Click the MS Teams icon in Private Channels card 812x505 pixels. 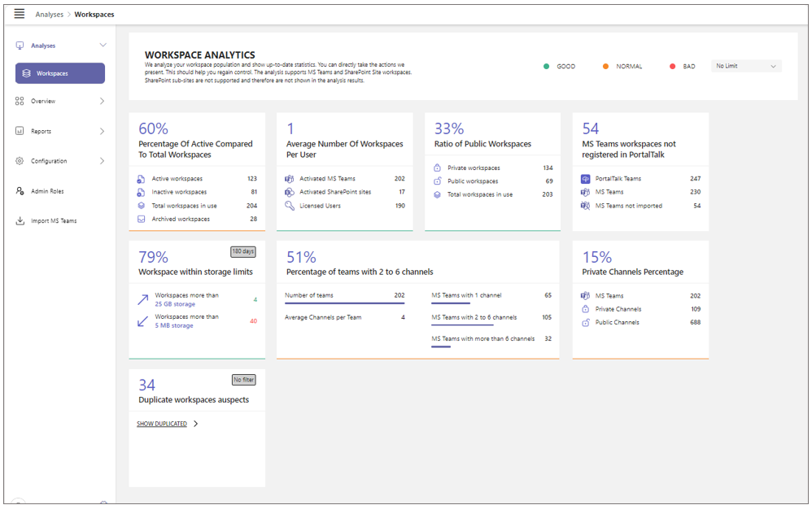coord(585,295)
